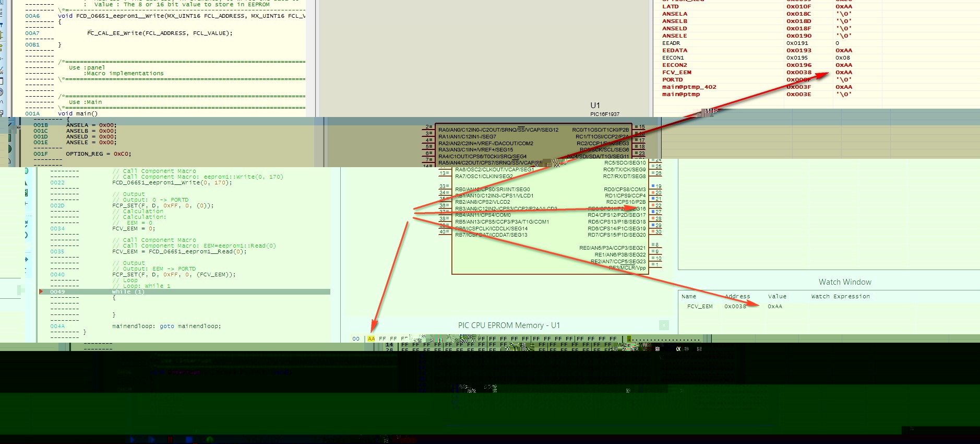Click the 0x0038 address in Watch Window
Screen dimensions: 980x444
(x=735, y=307)
